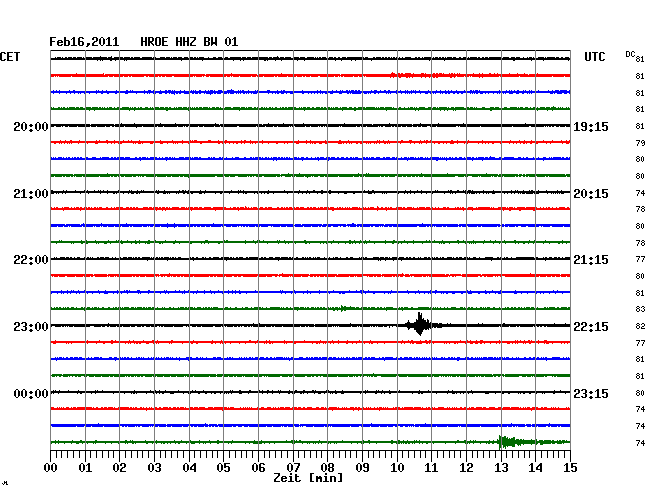Click minute 08 on the time axis
This screenshot has width=650, height=494.
[x=327, y=467]
